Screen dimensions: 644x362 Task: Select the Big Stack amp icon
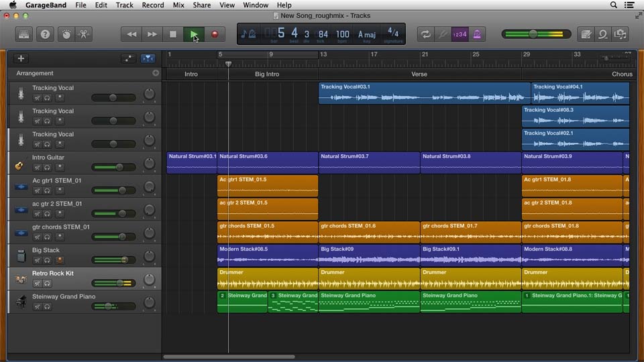coord(21,255)
